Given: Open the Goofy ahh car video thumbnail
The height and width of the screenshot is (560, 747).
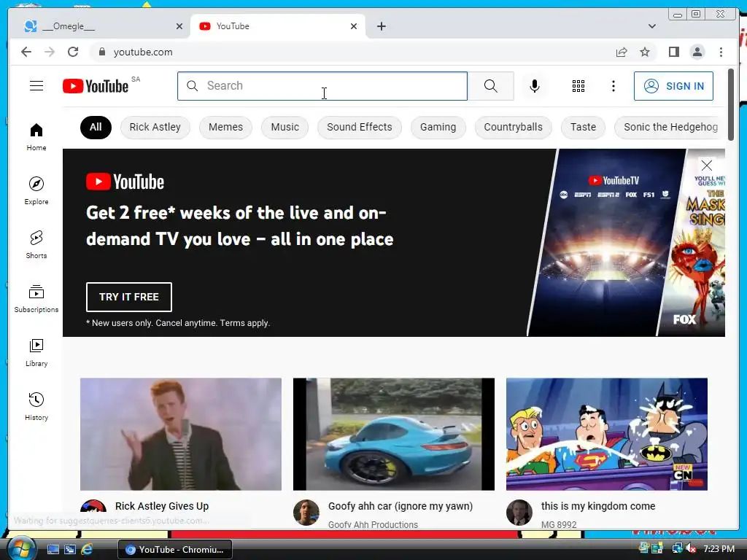Looking at the screenshot, I should [393, 435].
